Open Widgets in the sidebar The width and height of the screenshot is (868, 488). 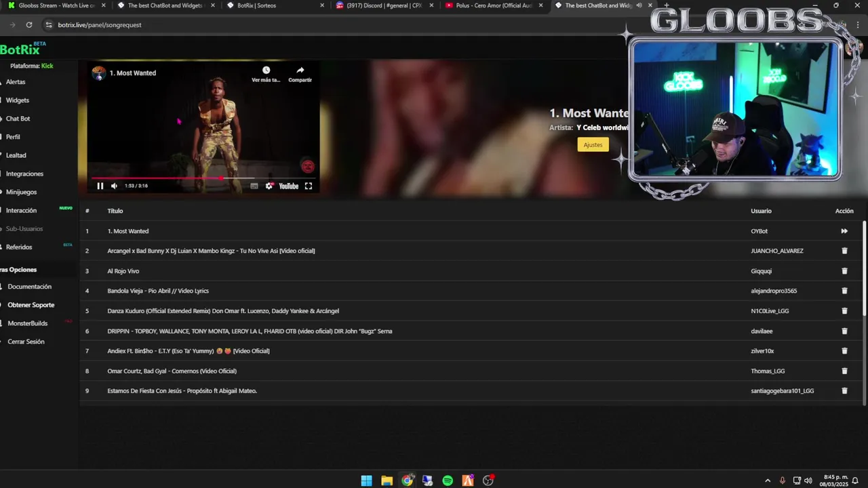pos(17,100)
